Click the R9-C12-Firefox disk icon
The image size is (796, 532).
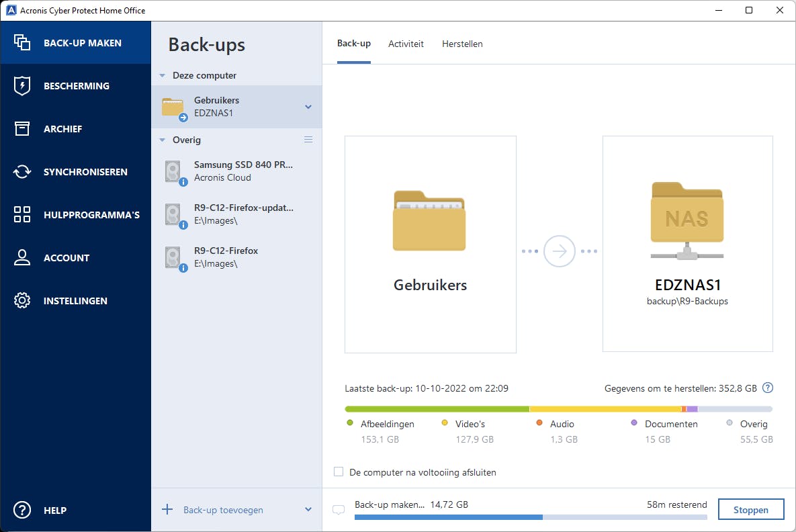pyautogui.click(x=173, y=257)
